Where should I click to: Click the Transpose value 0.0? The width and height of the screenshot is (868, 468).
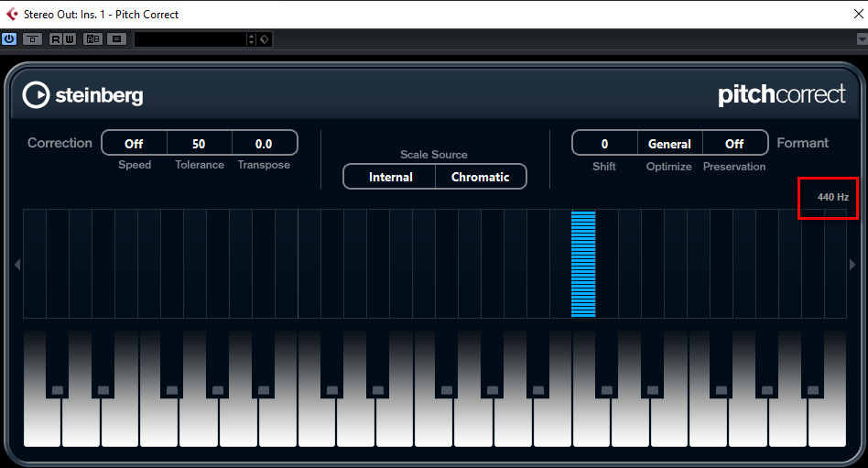point(264,144)
